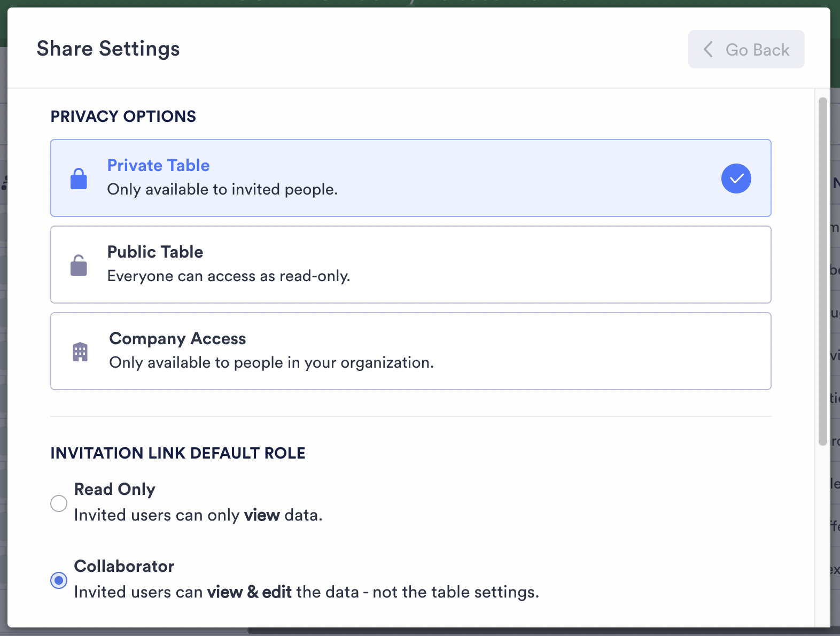Click "Everyone can access as read-only" description

[229, 276]
